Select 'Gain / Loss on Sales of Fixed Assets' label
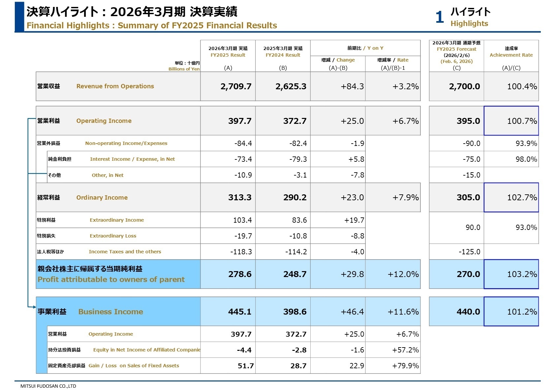Viewport: 555px width, 392px height. pos(134,366)
